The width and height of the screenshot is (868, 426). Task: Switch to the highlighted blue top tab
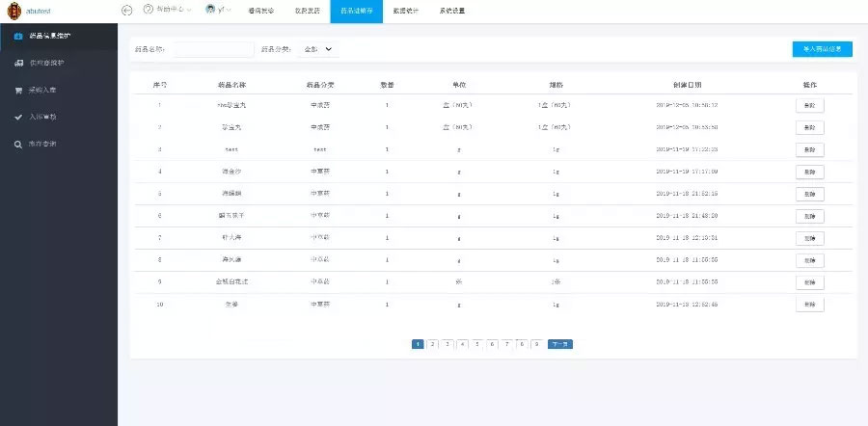coord(356,11)
